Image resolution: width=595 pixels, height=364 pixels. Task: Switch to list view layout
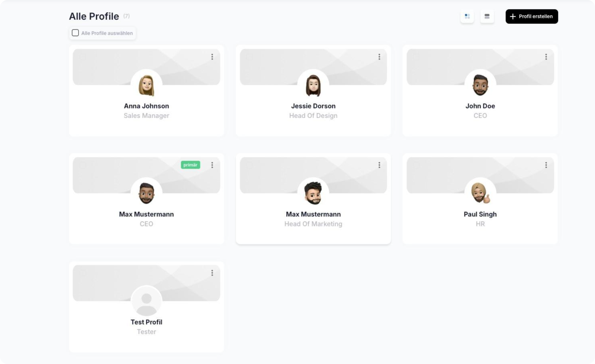[x=487, y=16]
